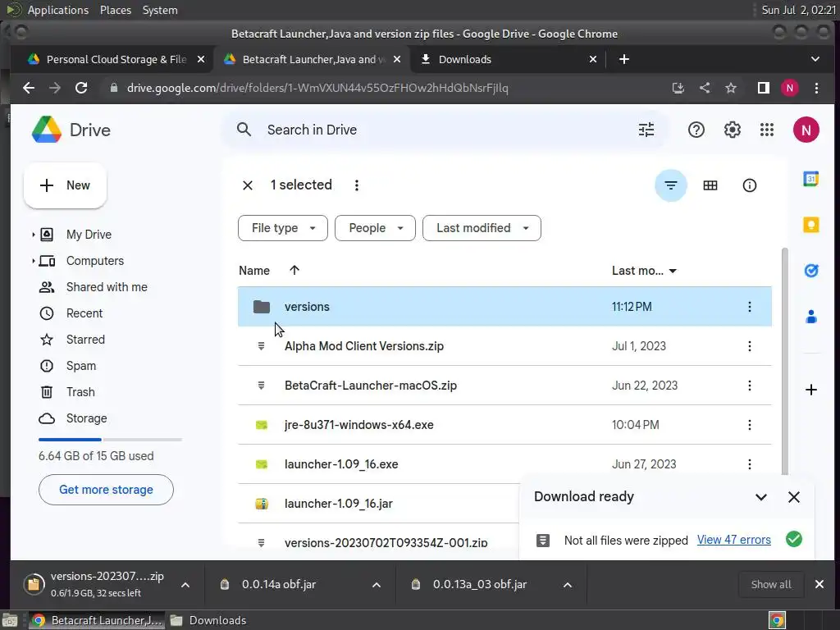Open System menu in top panel

pos(160,10)
